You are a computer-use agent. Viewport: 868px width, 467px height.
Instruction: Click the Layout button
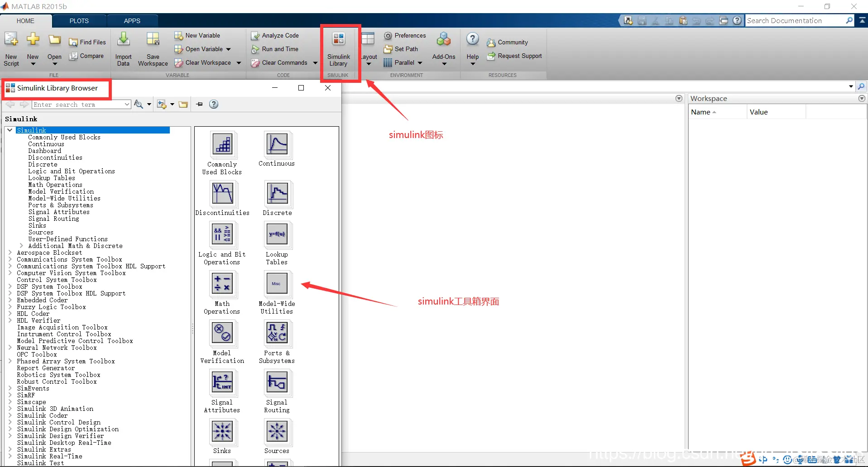point(369,50)
